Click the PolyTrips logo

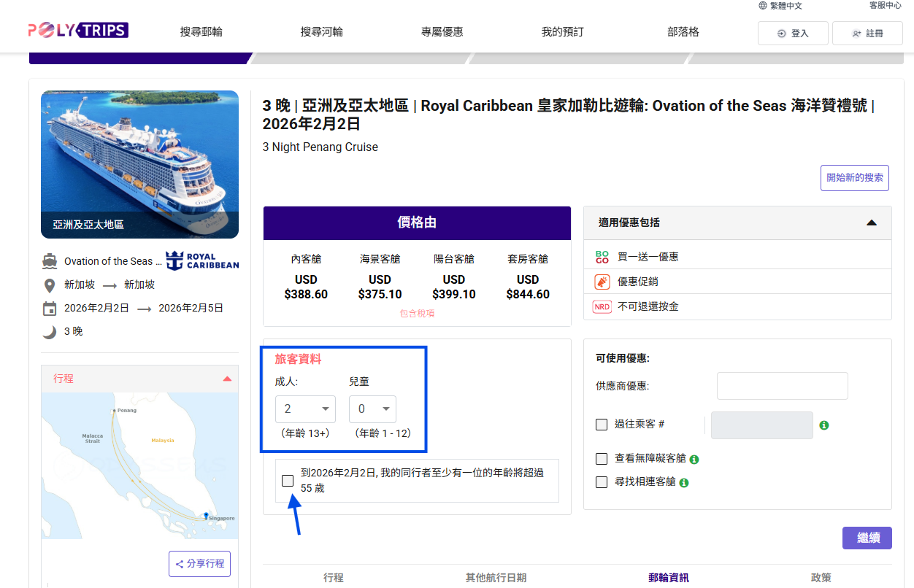[78, 31]
